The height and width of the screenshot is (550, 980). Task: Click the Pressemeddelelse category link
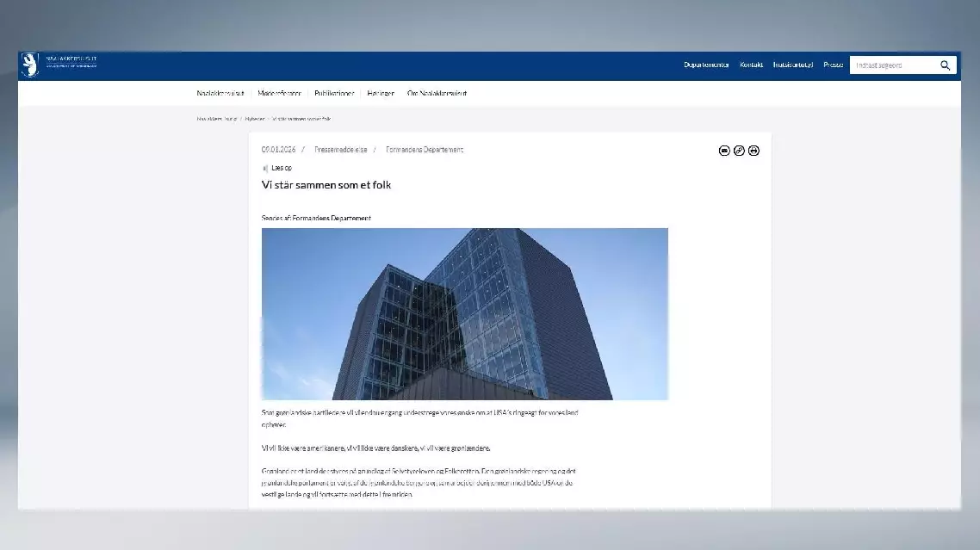pyautogui.click(x=341, y=150)
